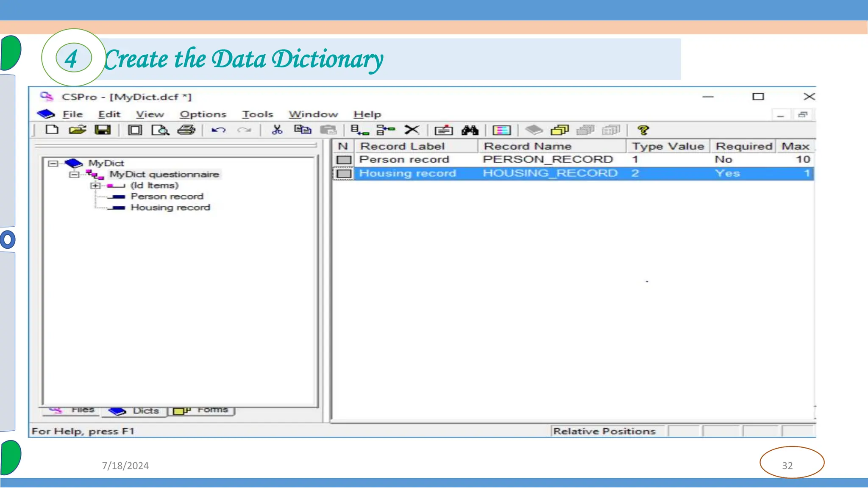
Task: Open the Tools menu
Action: 257,114
